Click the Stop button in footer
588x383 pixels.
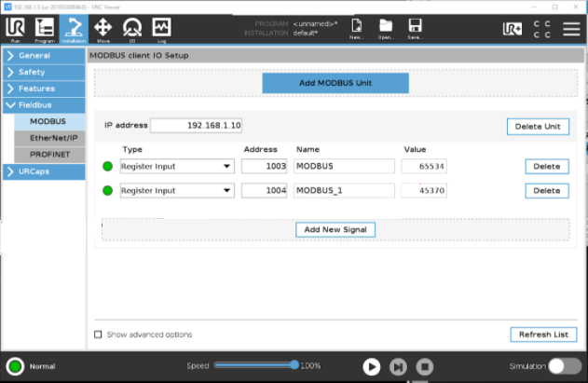click(425, 366)
